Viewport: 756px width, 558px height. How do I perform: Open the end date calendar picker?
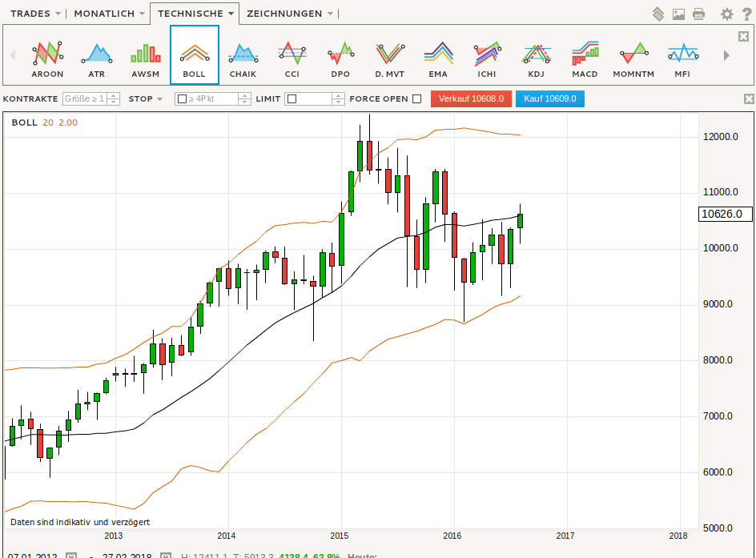tap(165, 555)
